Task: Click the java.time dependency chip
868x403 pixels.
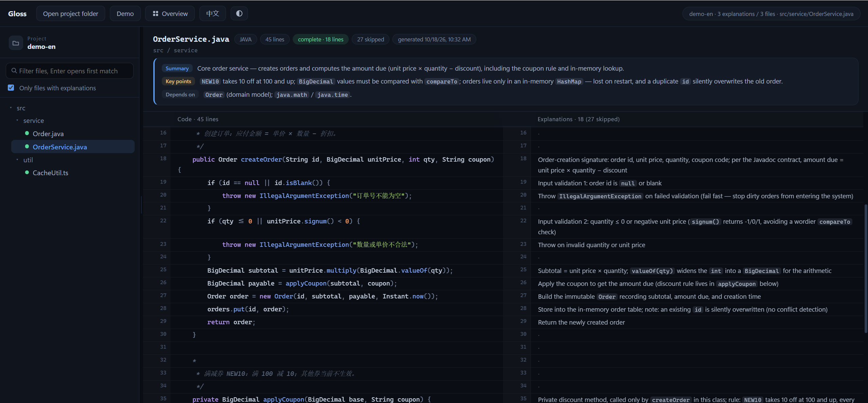Action: (332, 95)
